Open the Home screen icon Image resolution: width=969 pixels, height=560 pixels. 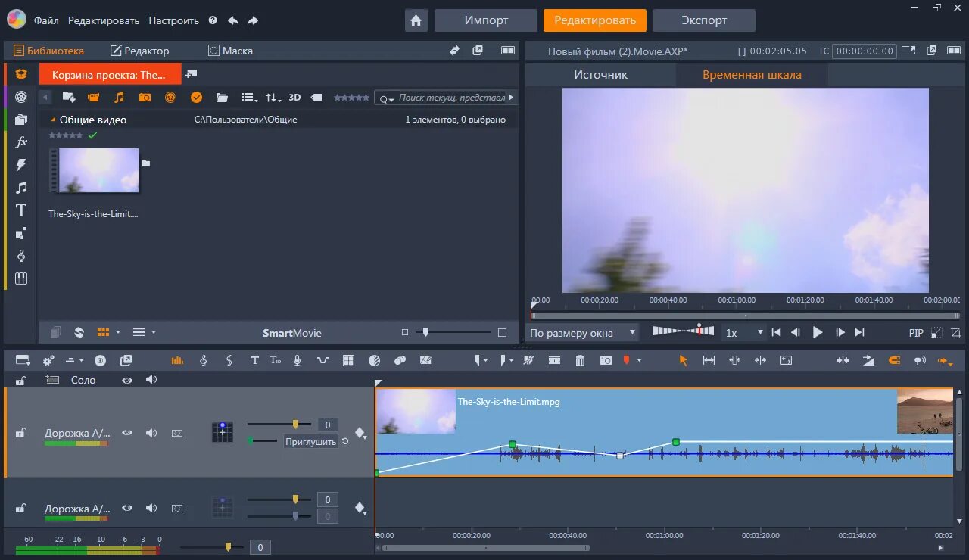(x=416, y=20)
